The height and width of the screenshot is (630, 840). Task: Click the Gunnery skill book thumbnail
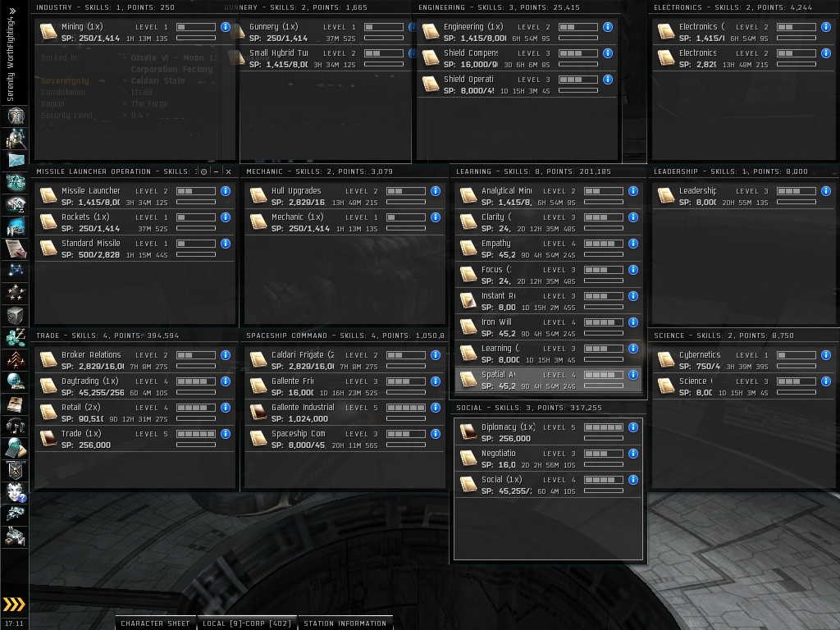240,32
